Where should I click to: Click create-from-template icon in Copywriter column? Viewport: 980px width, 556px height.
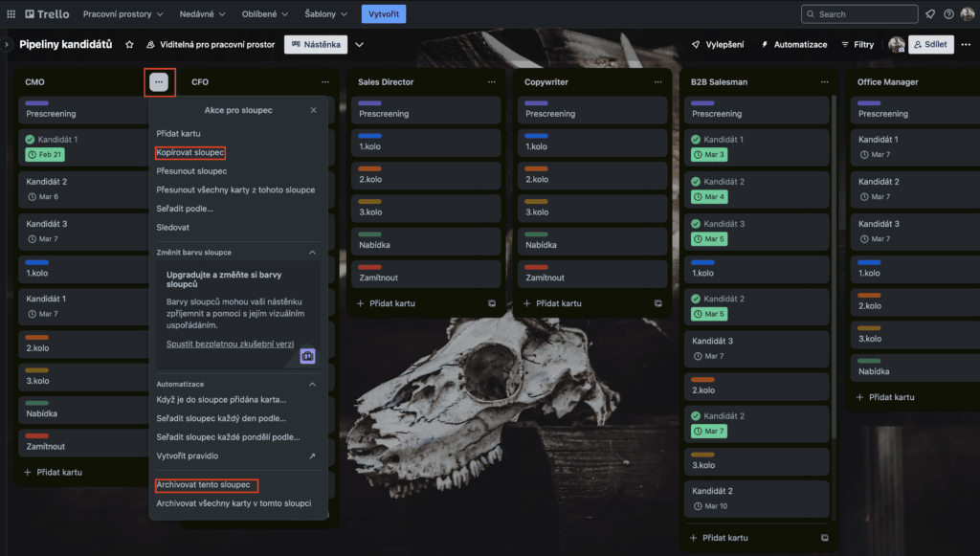[x=658, y=303]
